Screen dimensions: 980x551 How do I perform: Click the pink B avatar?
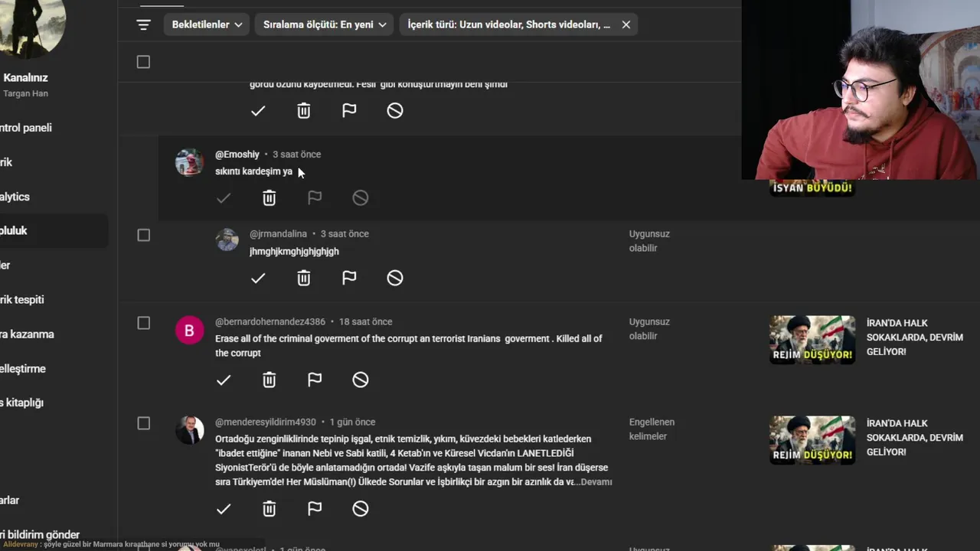[x=189, y=331]
